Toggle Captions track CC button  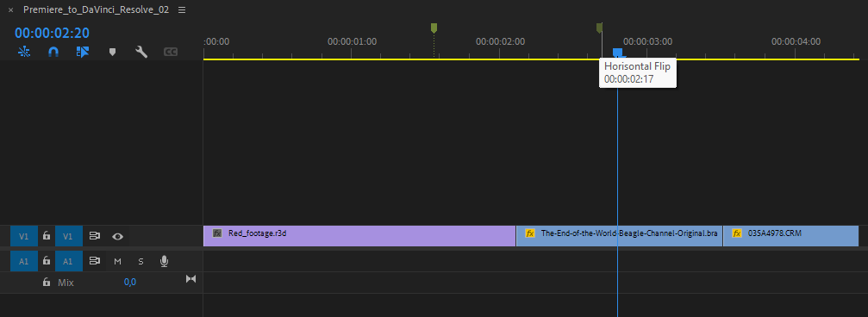(171, 52)
